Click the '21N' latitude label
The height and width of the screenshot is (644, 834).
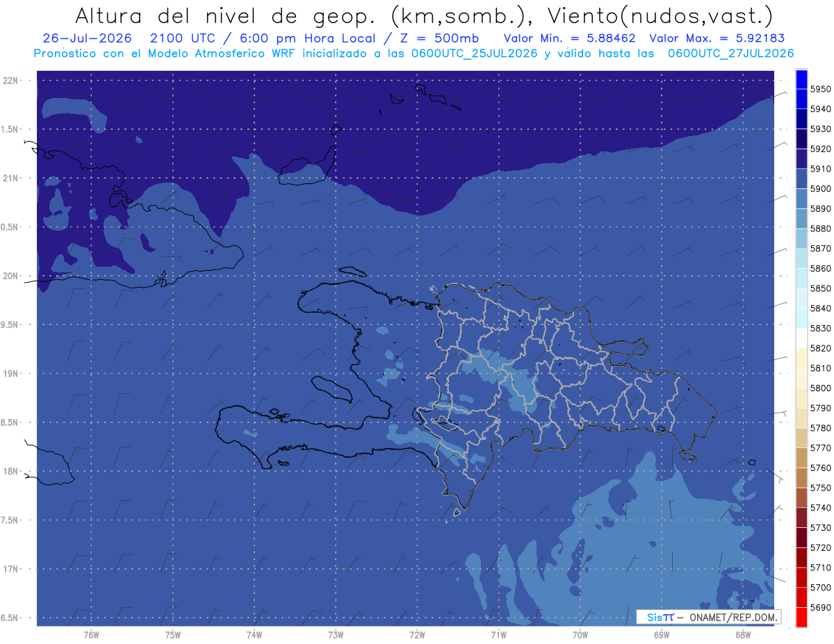10,179
